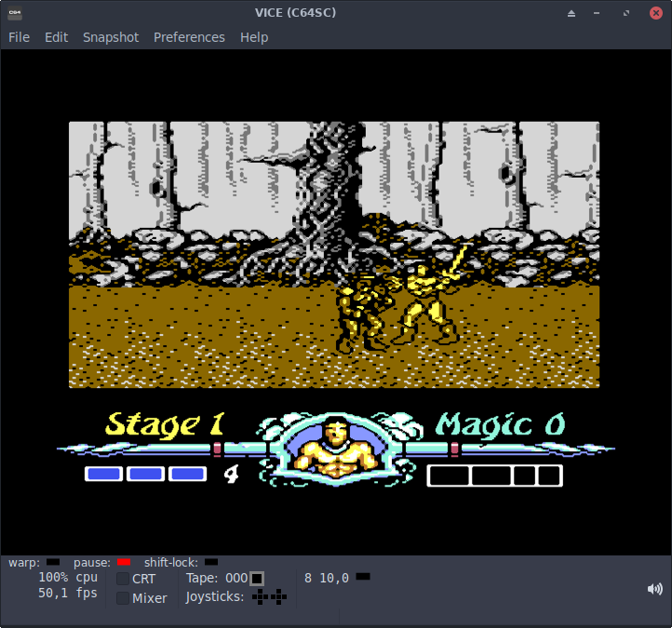This screenshot has width=672, height=628.
Task: Click the lives counter showing 4
Action: pos(232,474)
